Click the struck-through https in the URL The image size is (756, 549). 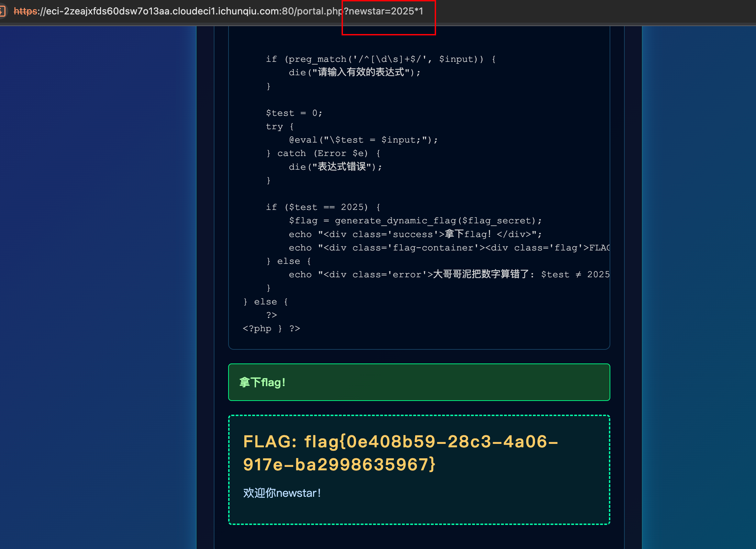(25, 11)
